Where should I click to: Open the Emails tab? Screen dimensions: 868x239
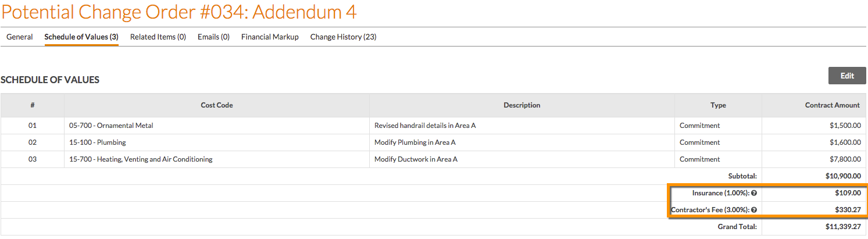(x=213, y=37)
